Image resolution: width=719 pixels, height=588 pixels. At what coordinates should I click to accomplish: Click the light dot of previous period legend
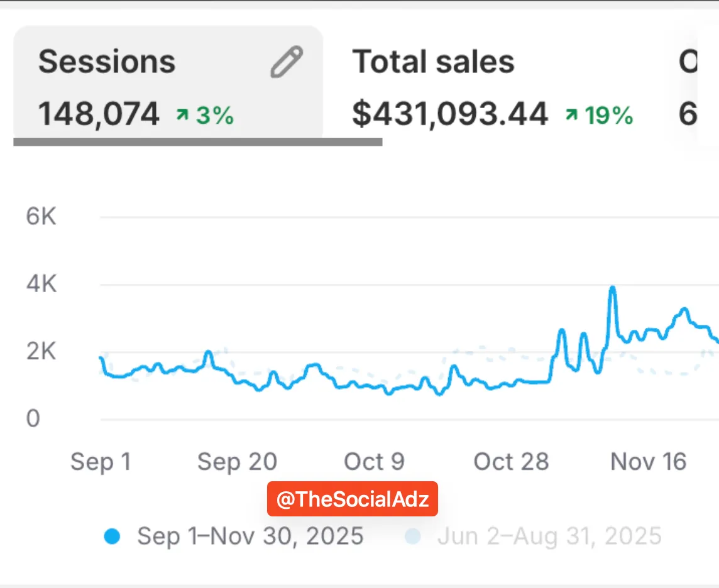click(x=412, y=537)
